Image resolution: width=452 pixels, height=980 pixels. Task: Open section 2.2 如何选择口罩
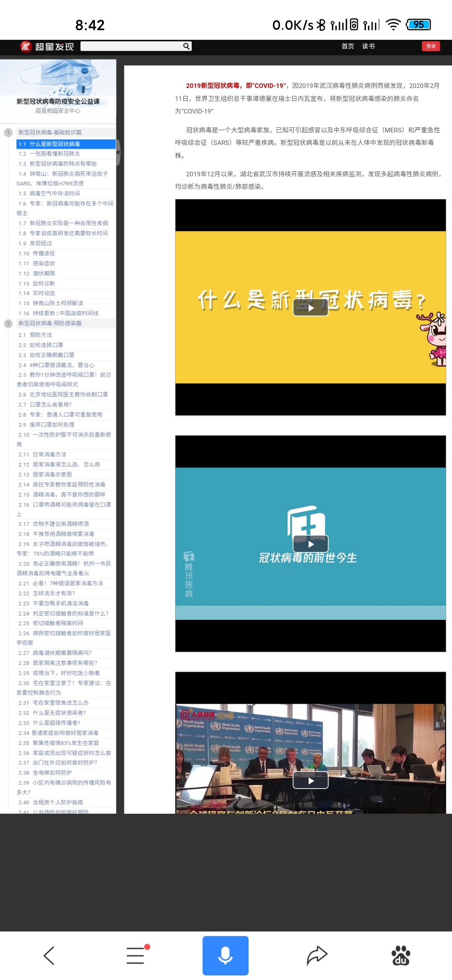46,345
